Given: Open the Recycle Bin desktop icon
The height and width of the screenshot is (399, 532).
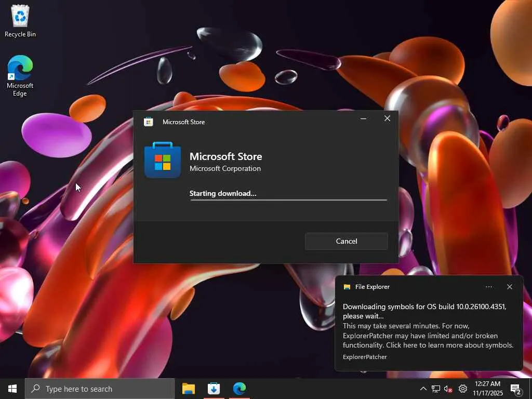Looking at the screenshot, I should point(20,21).
